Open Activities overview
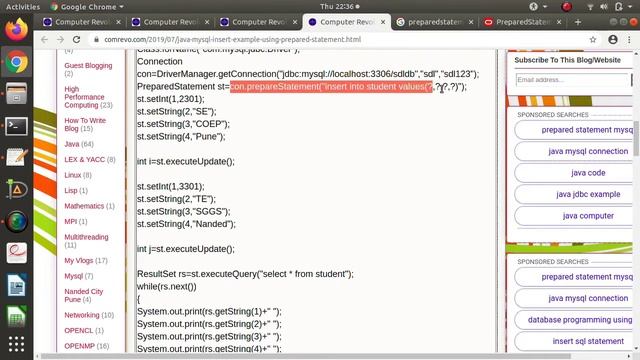640x360 pixels. [23, 7]
